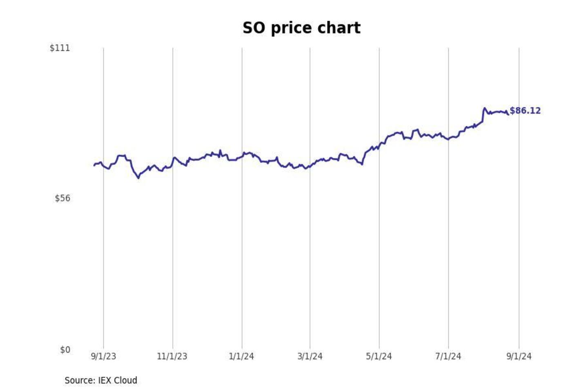Image resolution: width=588 pixels, height=392 pixels.
Task: Click the end point of the price line
Action: (x=508, y=114)
